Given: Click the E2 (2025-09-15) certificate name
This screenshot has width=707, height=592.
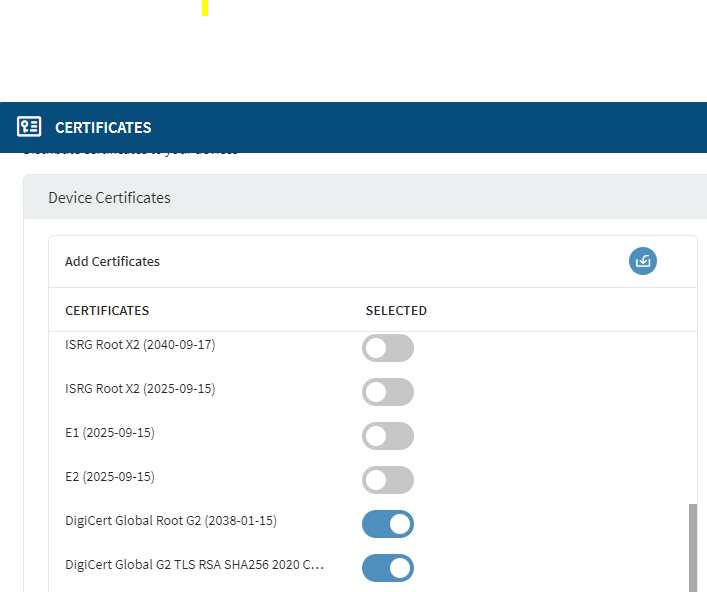Looking at the screenshot, I should 110,477.
